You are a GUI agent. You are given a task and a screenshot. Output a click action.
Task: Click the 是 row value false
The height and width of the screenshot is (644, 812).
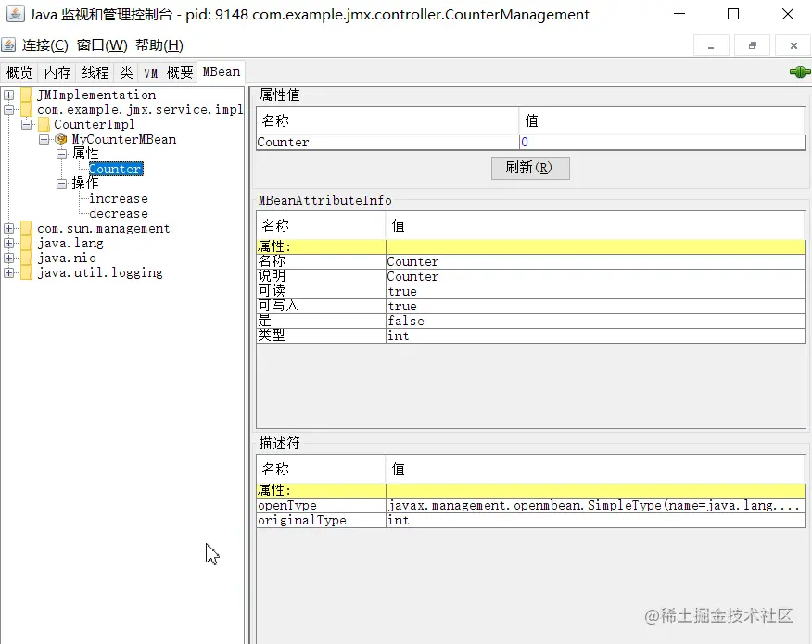595,321
